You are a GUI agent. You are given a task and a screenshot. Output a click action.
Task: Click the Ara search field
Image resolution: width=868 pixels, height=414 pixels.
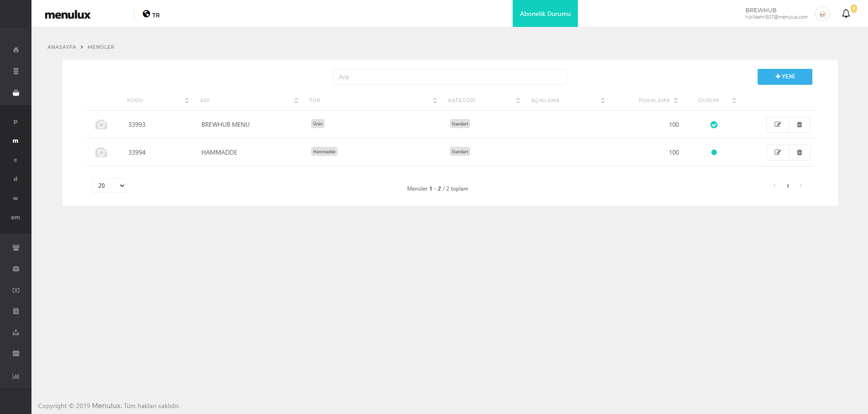coord(450,77)
